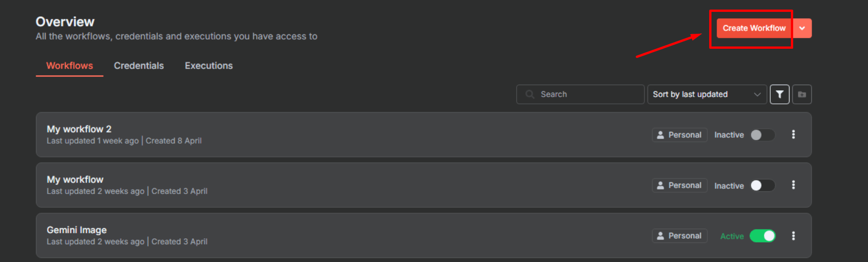Switch to the Credentials tab
868x262 pixels.
coord(139,66)
